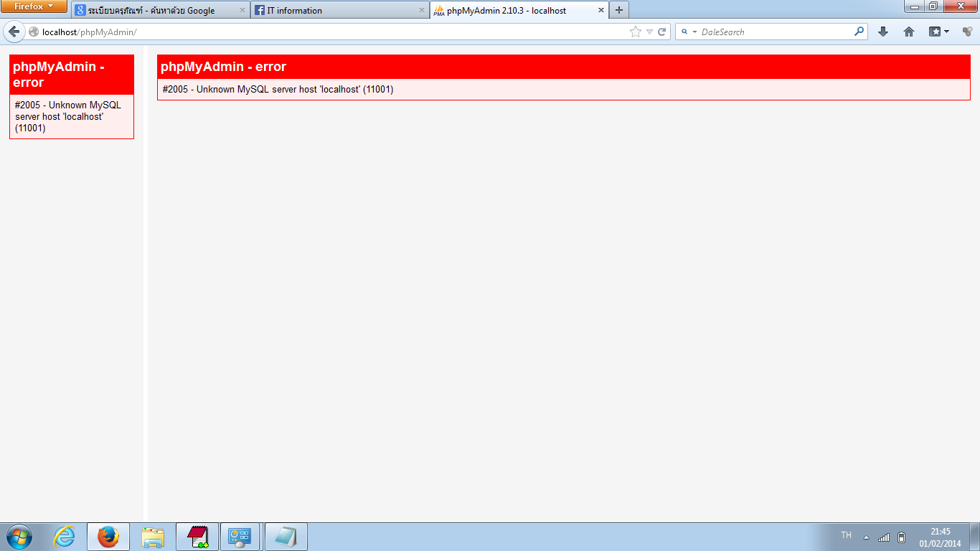Select the phpMyAdmin 2.10.3 - localhost tab
Viewport: 980px width, 551px height.
[519, 10]
